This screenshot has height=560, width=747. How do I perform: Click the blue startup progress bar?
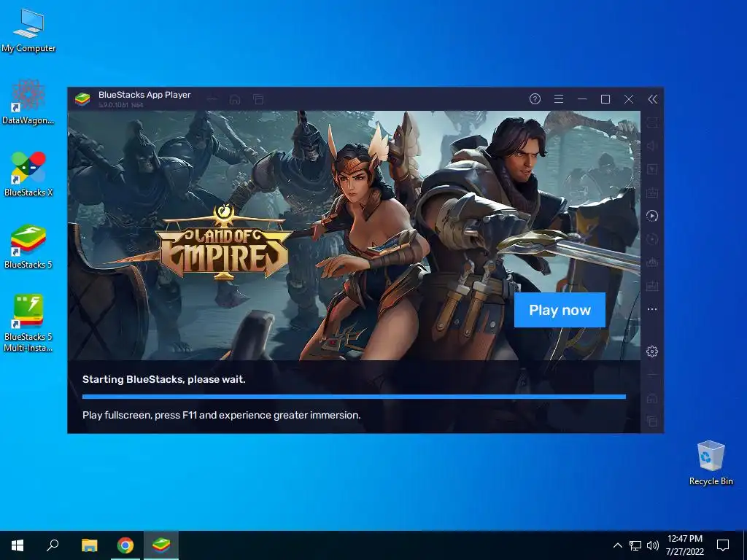tap(354, 396)
